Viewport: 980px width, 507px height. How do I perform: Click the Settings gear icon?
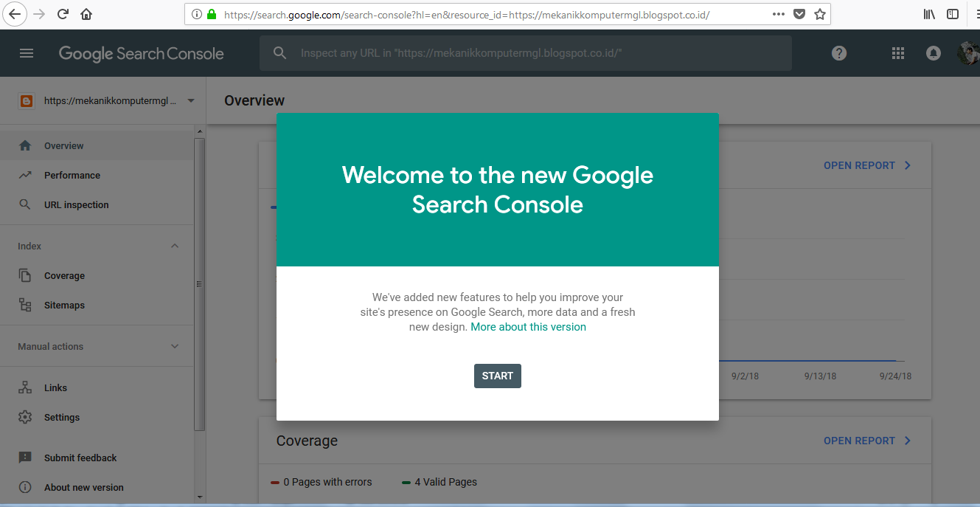point(25,417)
